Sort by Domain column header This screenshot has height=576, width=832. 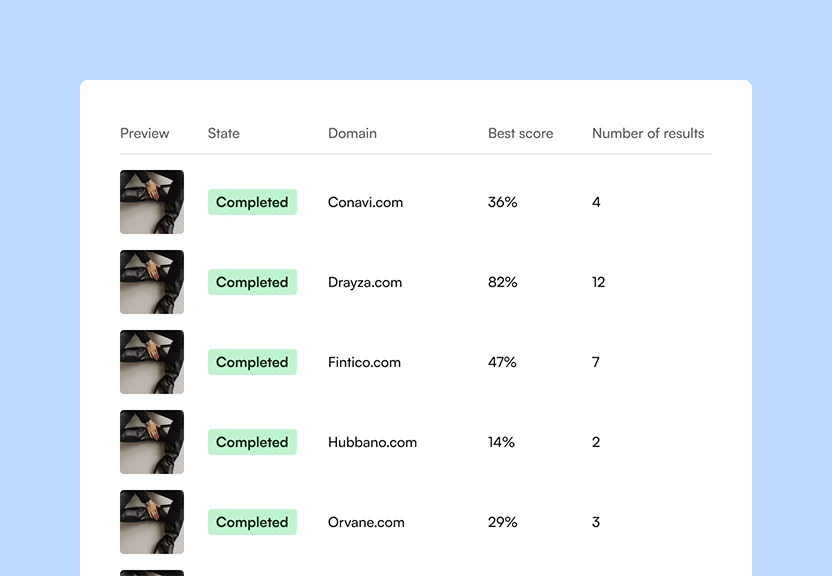point(352,133)
